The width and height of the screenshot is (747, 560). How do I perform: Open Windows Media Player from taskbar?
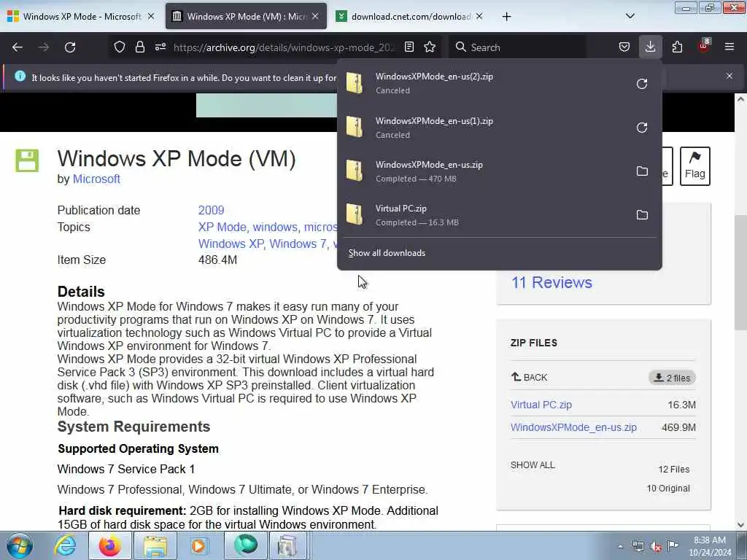click(199, 545)
